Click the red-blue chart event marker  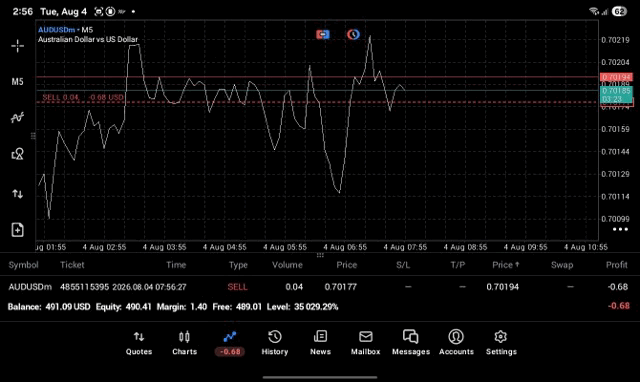pyautogui.click(x=322, y=34)
